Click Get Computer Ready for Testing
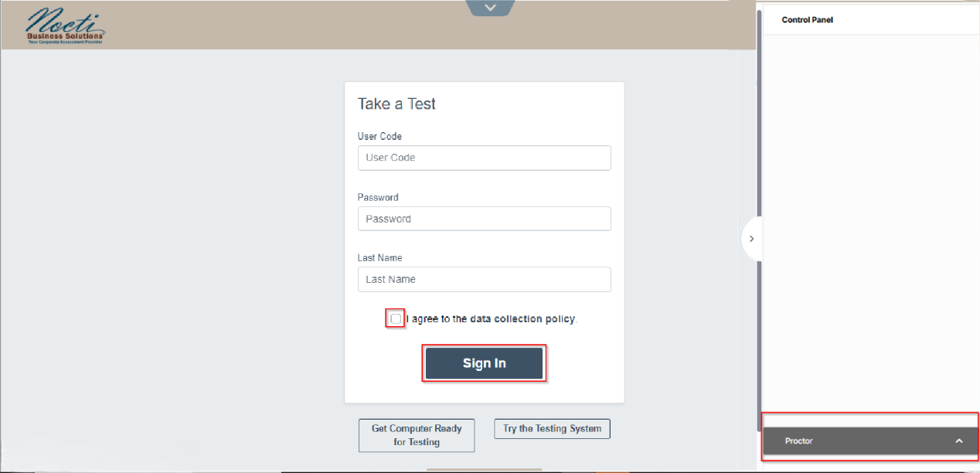Image resolution: width=980 pixels, height=473 pixels. (417, 435)
